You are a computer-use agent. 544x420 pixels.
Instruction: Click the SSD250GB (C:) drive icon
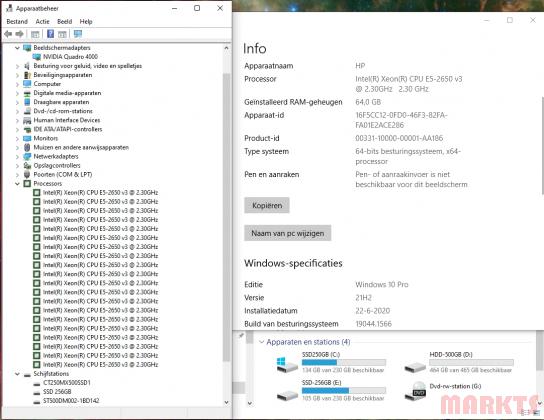click(x=287, y=365)
